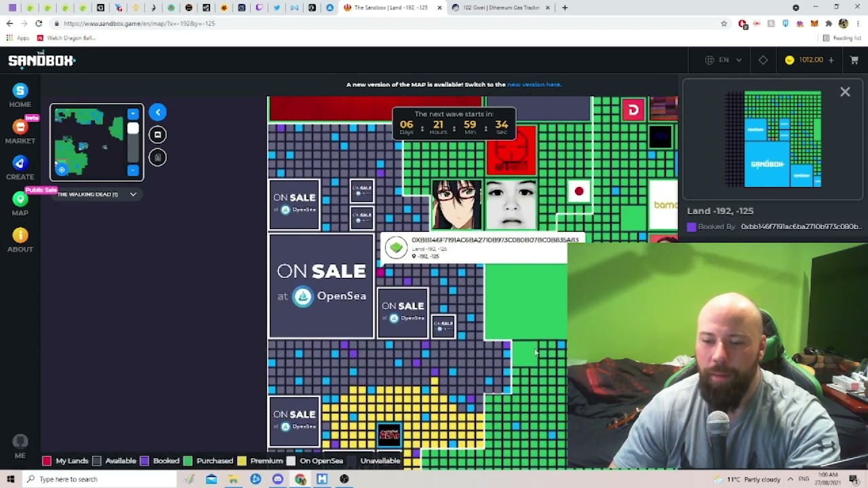Open the Market section
The image size is (868, 488).
pyautogui.click(x=20, y=131)
